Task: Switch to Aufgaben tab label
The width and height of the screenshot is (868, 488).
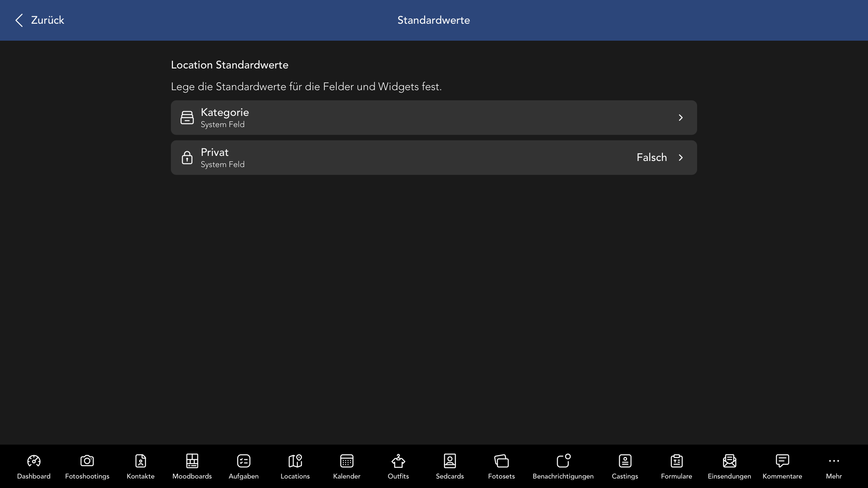Action: pos(244,476)
